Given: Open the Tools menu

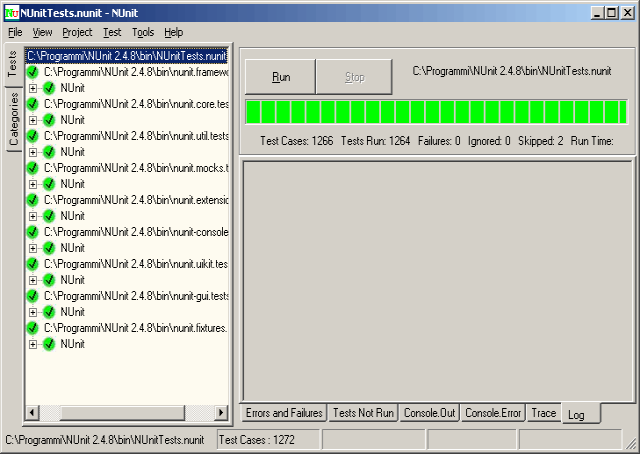Looking at the screenshot, I should pyautogui.click(x=143, y=32).
